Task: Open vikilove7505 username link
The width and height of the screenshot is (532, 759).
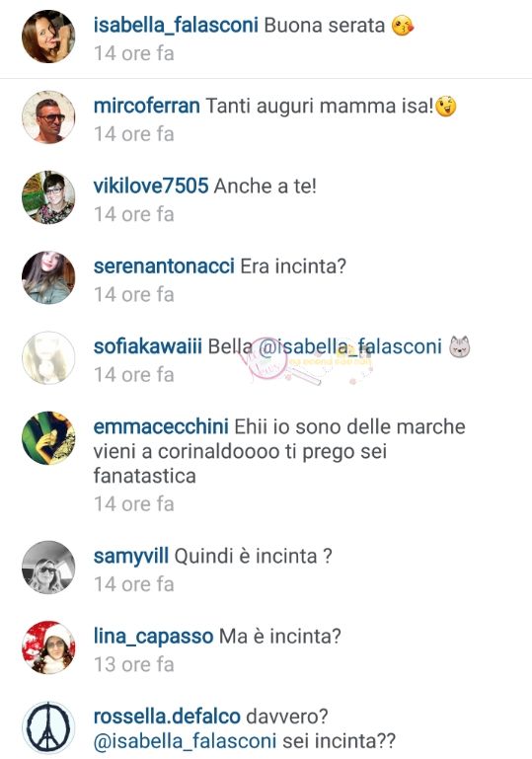Action: coord(151,186)
